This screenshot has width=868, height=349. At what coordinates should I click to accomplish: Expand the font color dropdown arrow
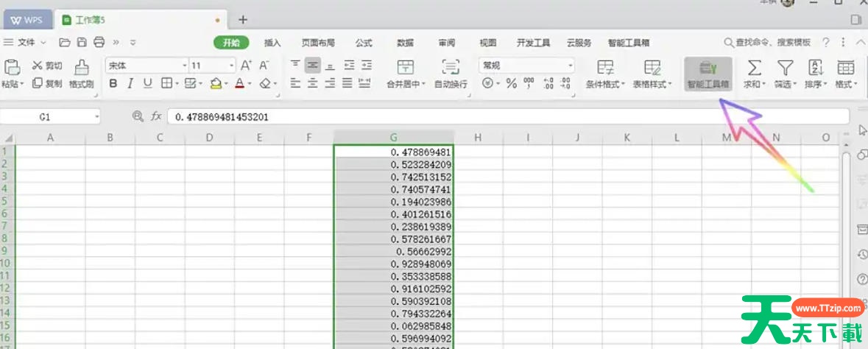click(x=250, y=84)
